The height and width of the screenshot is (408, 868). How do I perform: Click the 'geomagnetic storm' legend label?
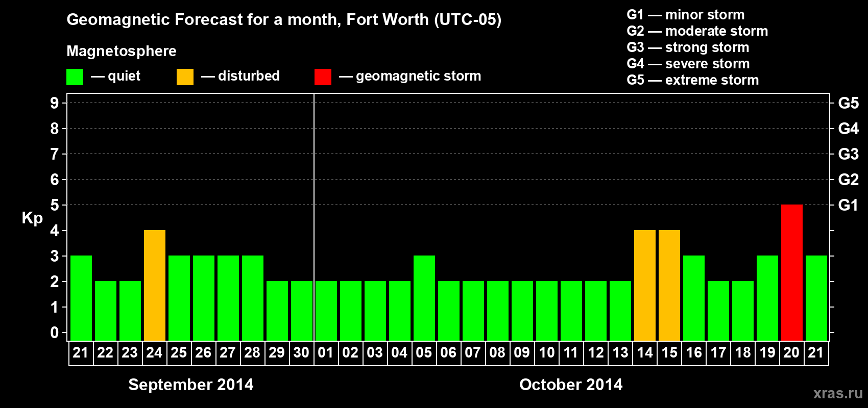coord(419,76)
